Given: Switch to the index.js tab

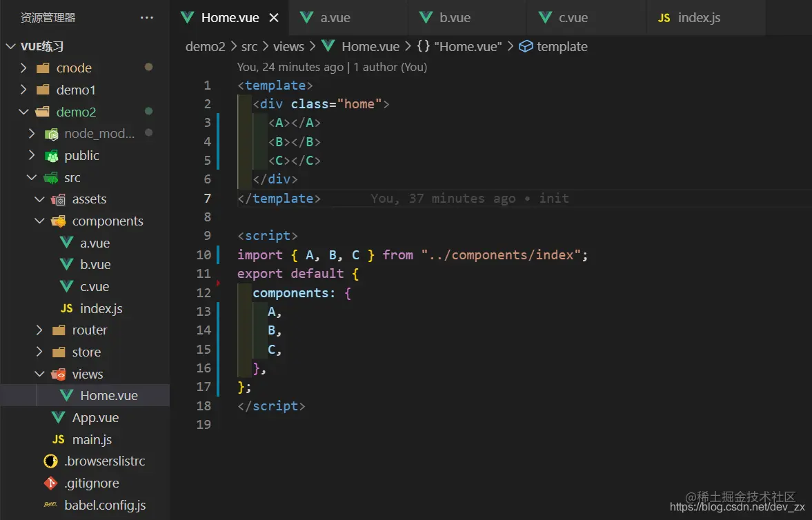Looking at the screenshot, I should (706, 18).
